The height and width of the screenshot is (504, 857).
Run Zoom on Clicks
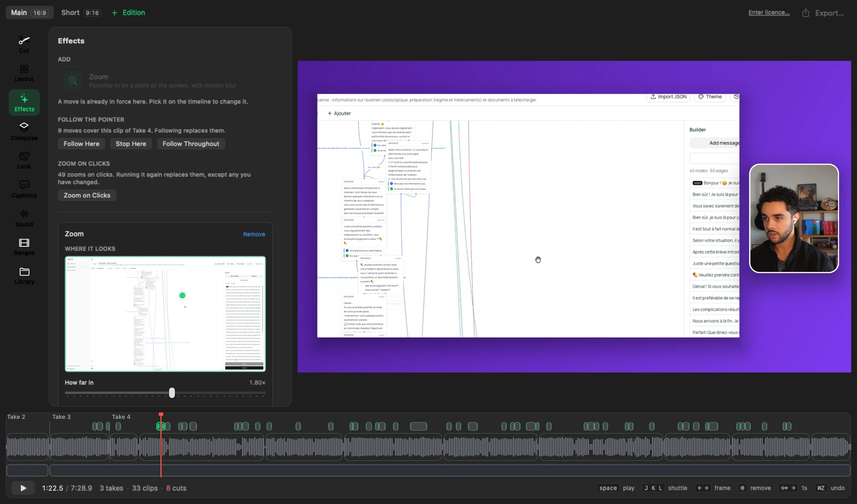click(87, 195)
